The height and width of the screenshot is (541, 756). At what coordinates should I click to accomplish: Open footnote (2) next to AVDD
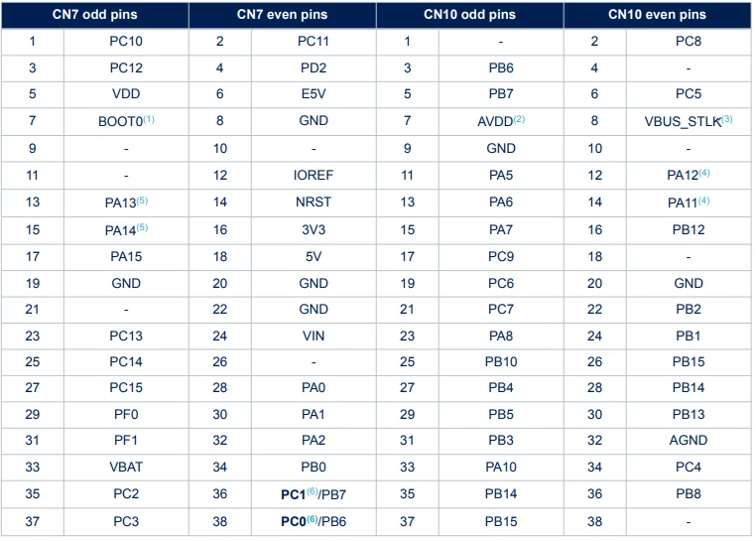519,119
